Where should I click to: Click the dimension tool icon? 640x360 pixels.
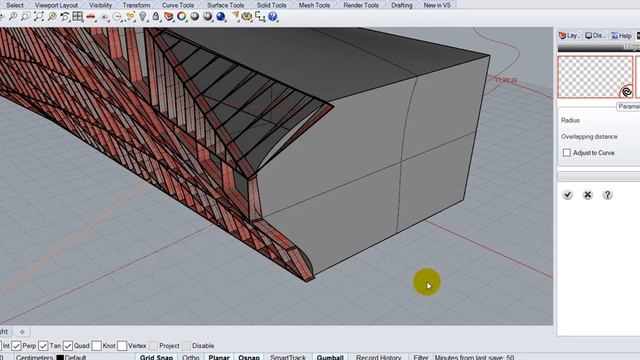click(x=260, y=17)
